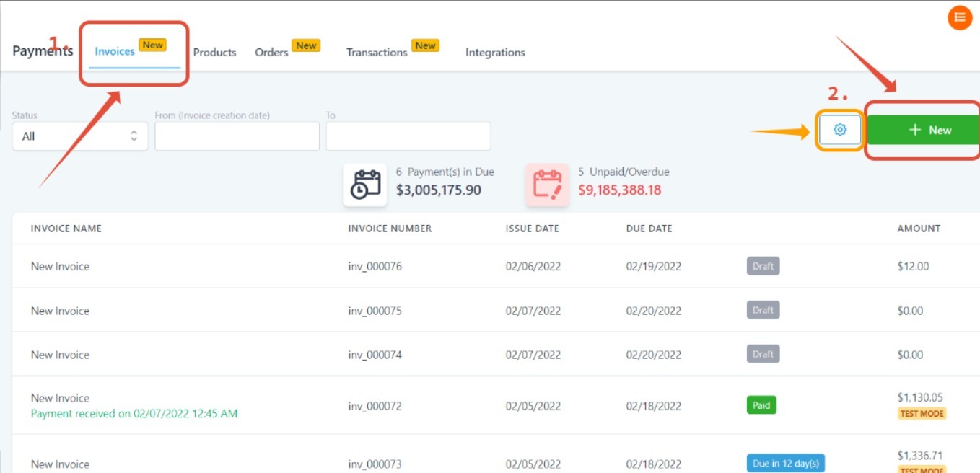Click the AMOUNT column header

tap(919, 229)
